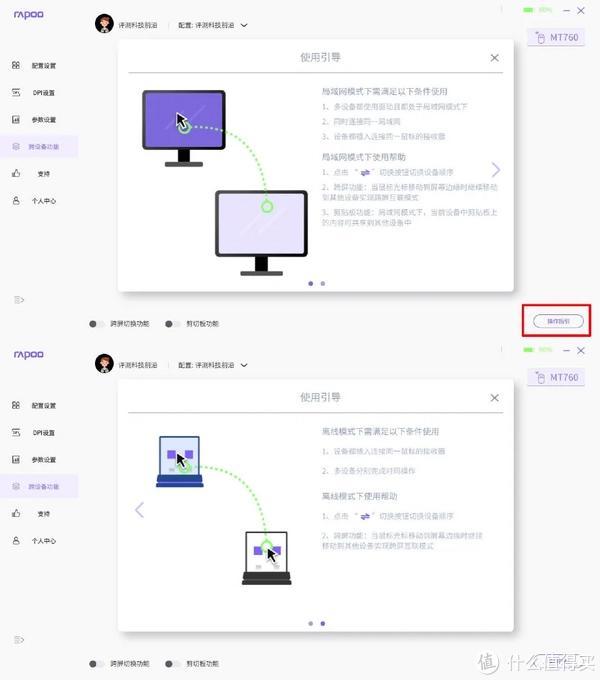The width and height of the screenshot is (600, 680).
Task: Open 配置设置 icon in upper window sidebar
Action: tap(16, 65)
